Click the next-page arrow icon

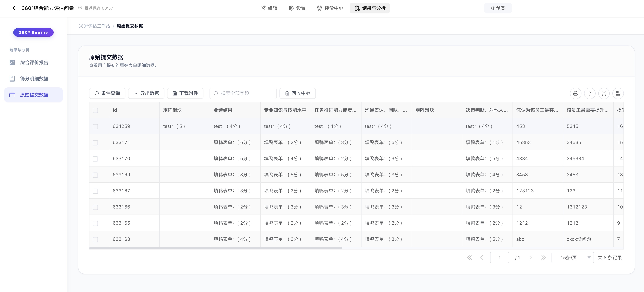[x=531, y=258]
